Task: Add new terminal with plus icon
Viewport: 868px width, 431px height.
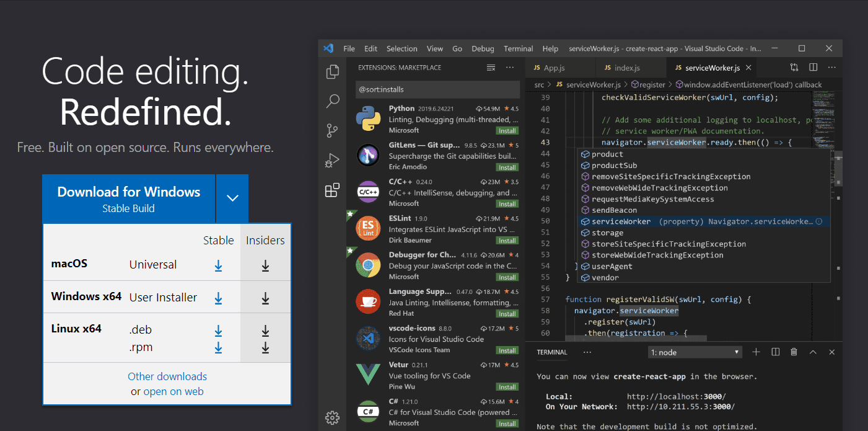Action: [x=756, y=352]
